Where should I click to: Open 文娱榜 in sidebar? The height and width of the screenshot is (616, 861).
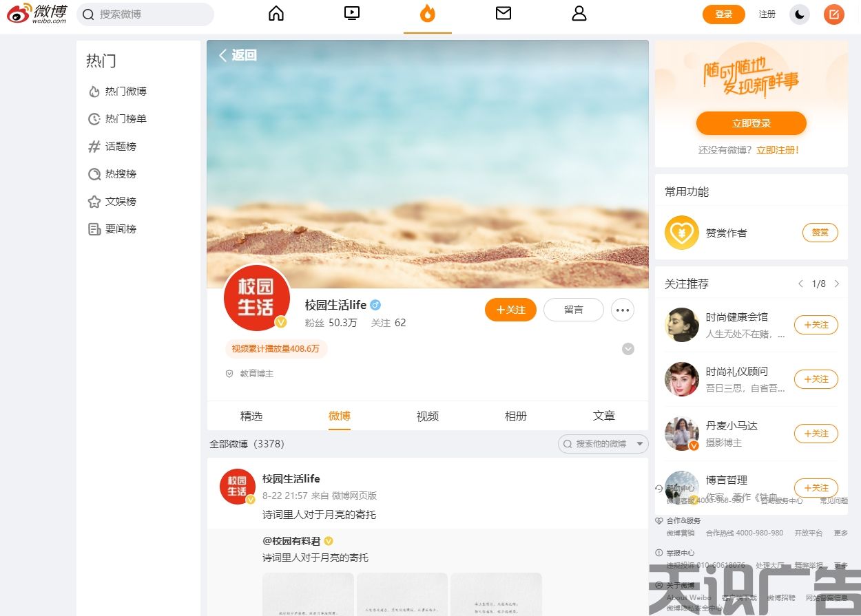tap(112, 202)
